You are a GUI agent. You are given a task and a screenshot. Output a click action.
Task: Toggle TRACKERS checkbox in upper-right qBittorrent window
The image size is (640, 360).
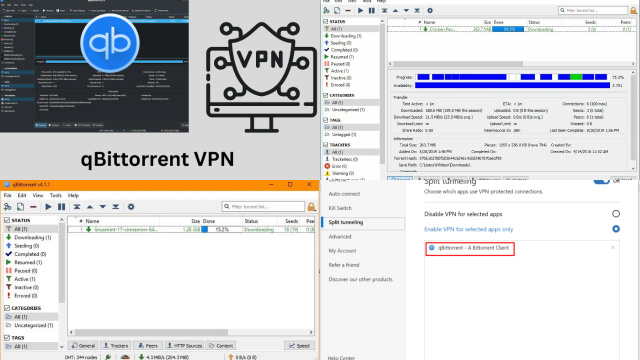(x=326, y=144)
